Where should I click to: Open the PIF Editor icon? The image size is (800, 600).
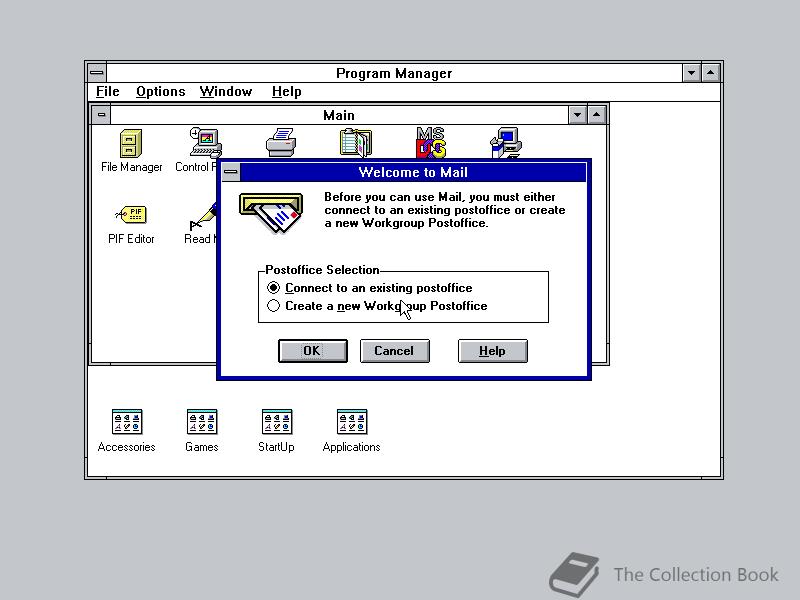pos(131,215)
